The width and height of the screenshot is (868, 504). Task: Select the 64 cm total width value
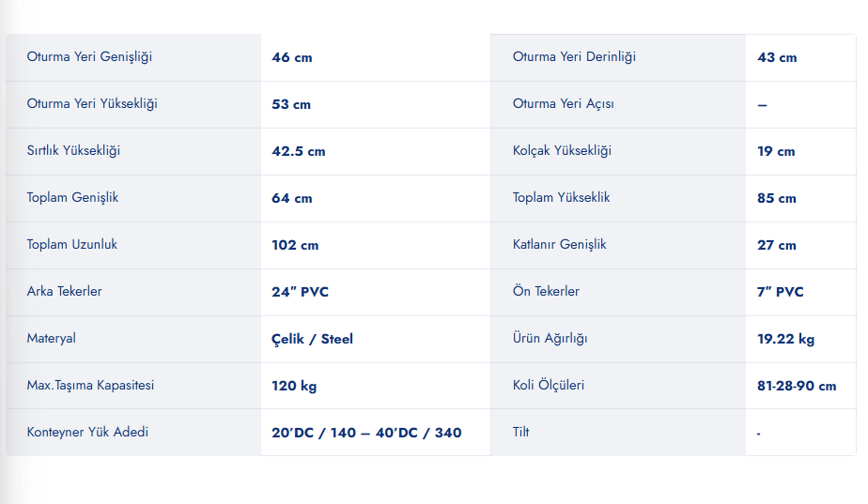(292, 198)
